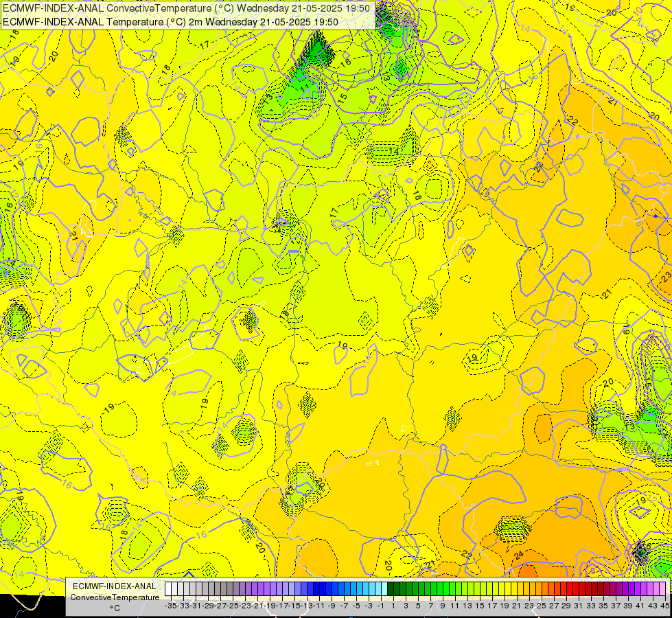Select the deep blue swatch above -11

pos(316,589)
